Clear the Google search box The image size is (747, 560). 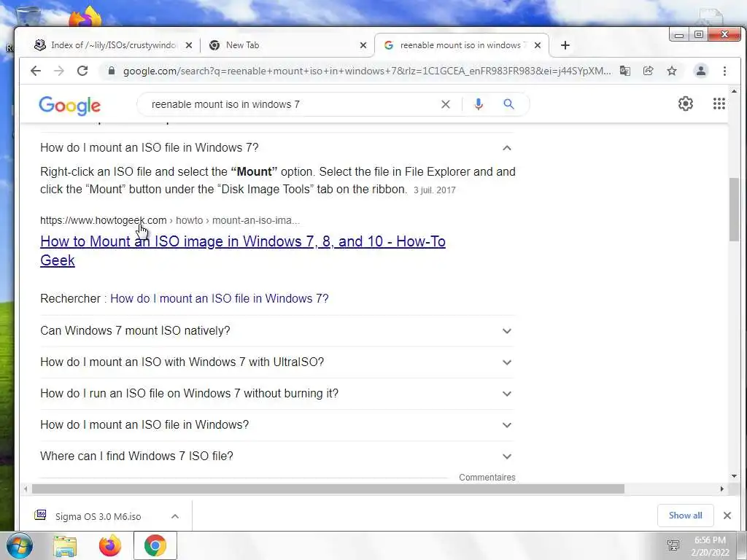446,104
